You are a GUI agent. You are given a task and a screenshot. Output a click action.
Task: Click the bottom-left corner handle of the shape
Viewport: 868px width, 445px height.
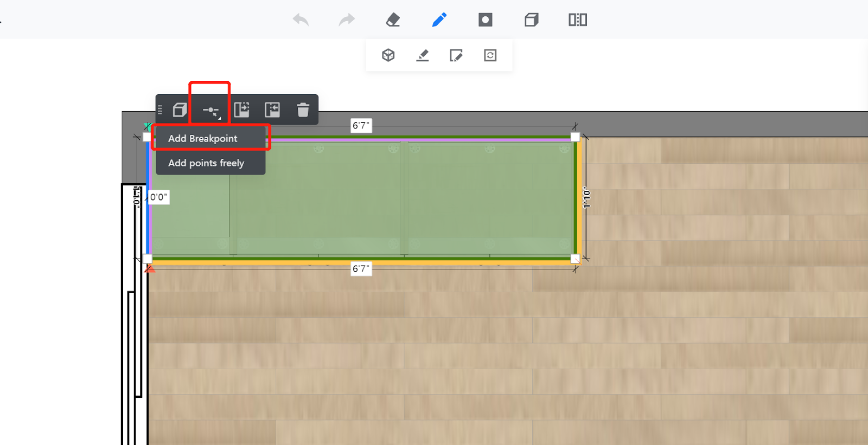pyautogui.click(x=148, y=259)
